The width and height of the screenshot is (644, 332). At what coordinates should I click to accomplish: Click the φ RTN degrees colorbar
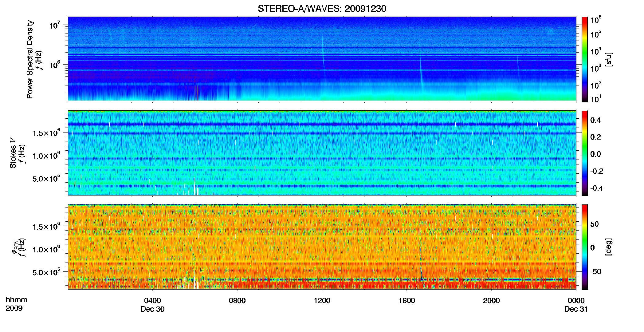[585, 247]
